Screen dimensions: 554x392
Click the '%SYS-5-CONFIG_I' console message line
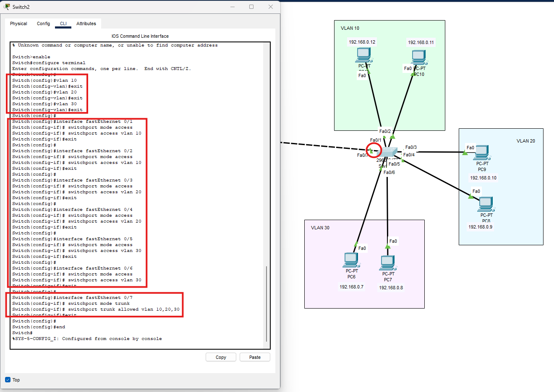coord(87,339)
